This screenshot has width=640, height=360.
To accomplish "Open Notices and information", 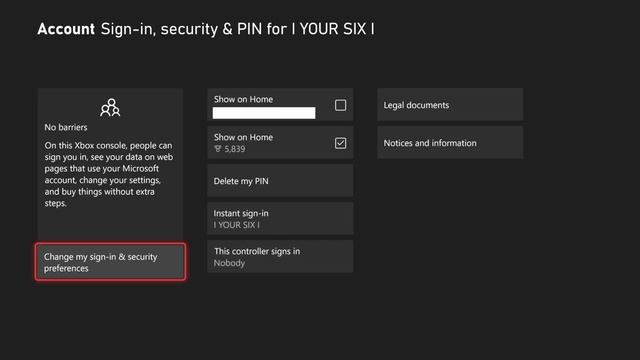I will click(450, 143).
